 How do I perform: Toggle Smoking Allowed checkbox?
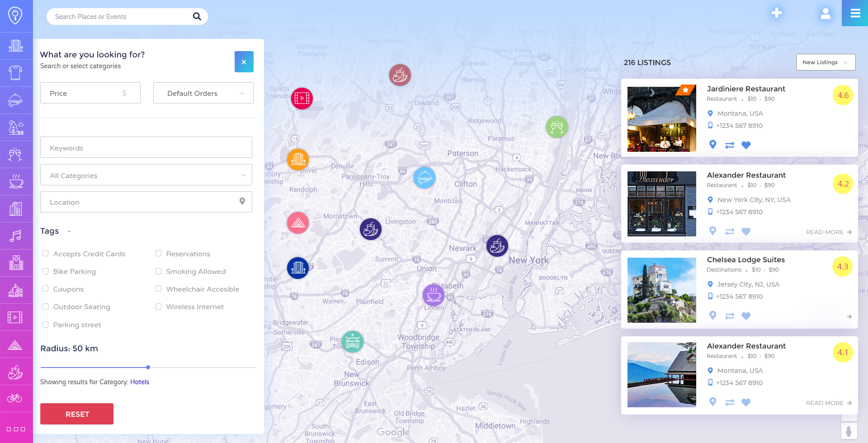158,271
